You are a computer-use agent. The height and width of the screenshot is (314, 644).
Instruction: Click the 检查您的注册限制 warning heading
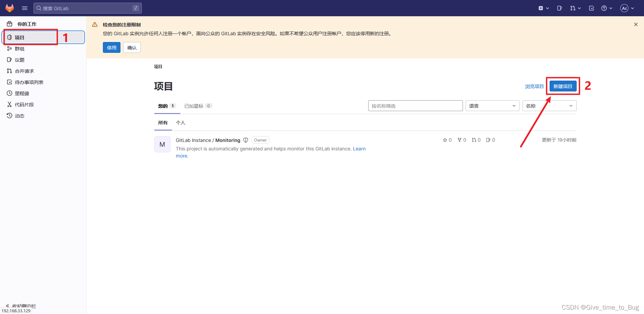pos(122,25)
